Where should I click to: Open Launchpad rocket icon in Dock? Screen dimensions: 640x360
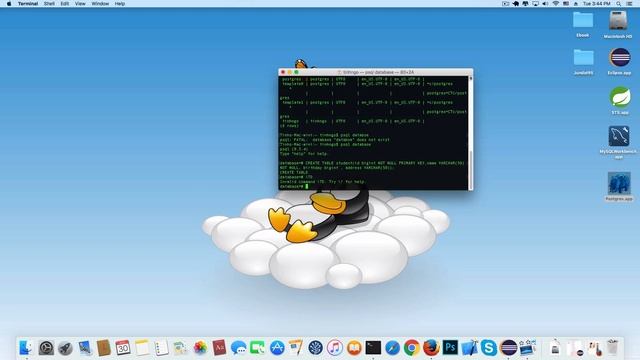pyautogui.click(x=65, y=348)
